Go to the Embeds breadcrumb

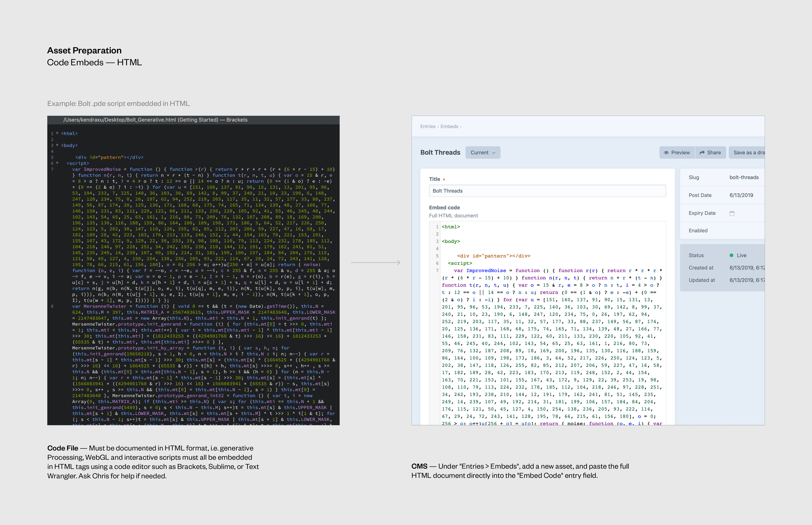coord(449,127)
